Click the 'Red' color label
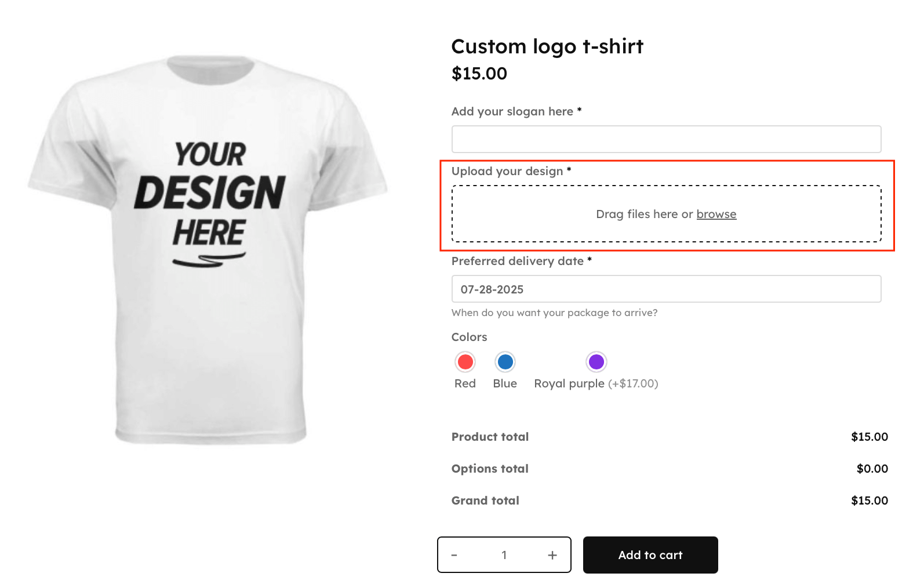924x584 pixels. tap(465, 383)
